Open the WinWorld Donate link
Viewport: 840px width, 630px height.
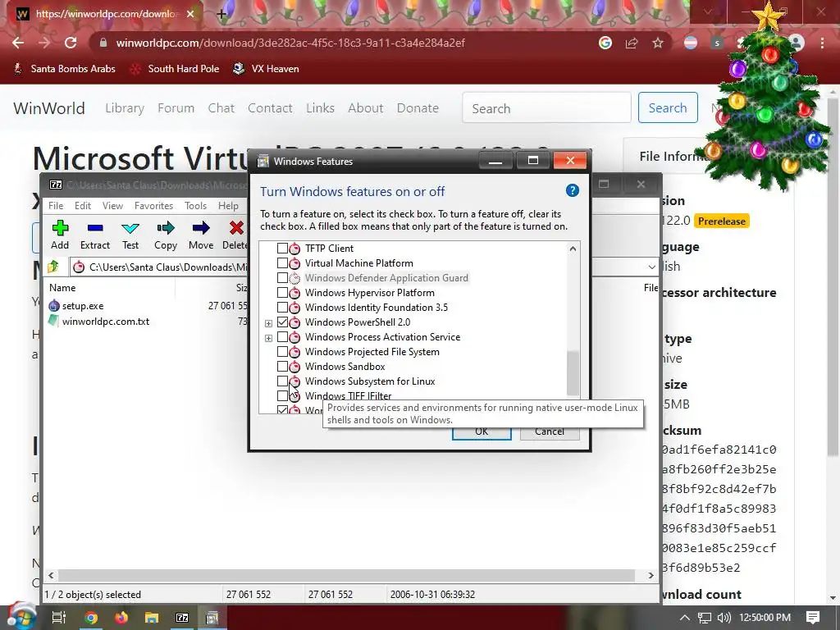click(418, 108)
